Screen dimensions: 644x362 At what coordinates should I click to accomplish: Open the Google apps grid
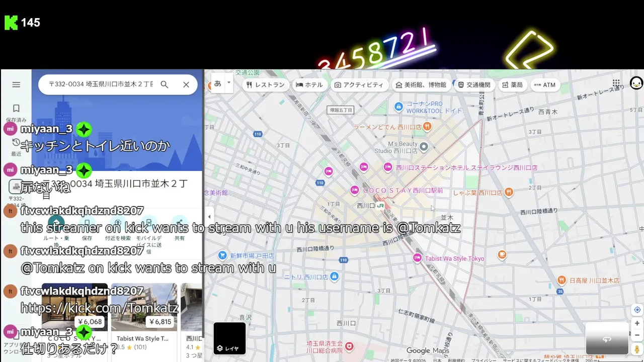click(x=616, y=83)
